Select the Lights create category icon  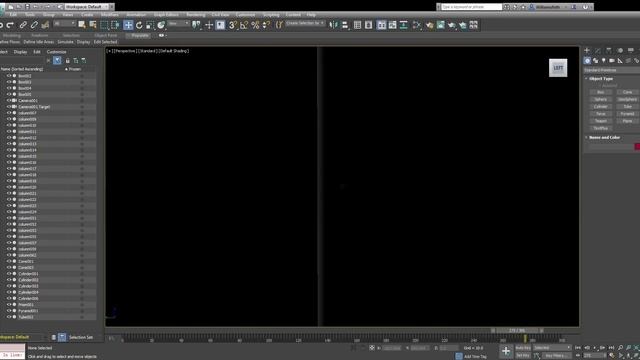click(x=604, y=60)
